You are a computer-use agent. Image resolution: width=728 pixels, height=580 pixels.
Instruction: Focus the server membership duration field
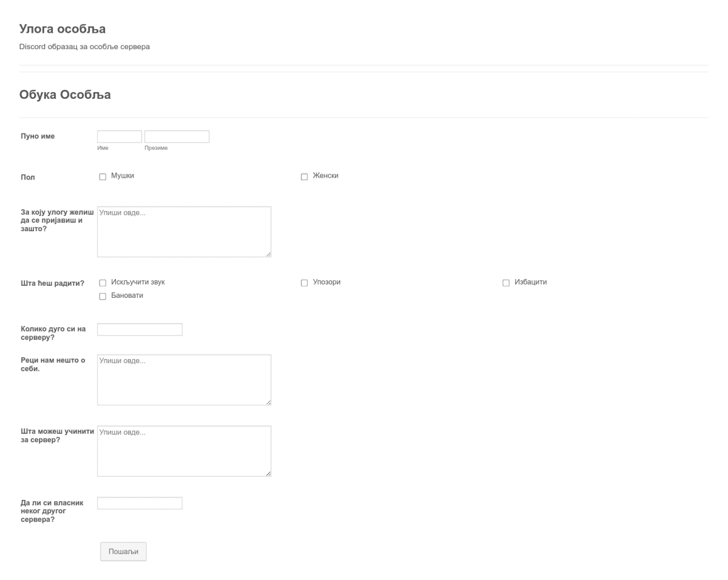tap(140, 329)
